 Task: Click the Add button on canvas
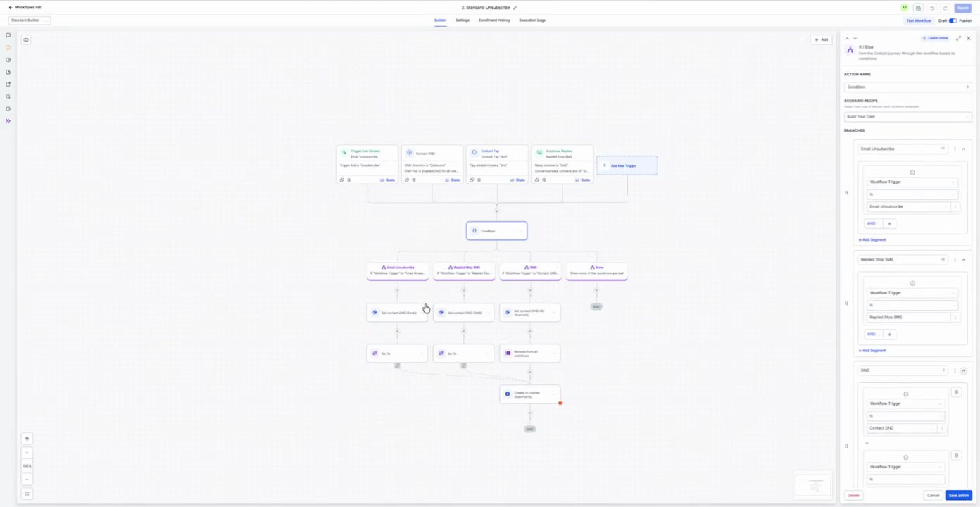pyautogui.click(x=820, y=39)
